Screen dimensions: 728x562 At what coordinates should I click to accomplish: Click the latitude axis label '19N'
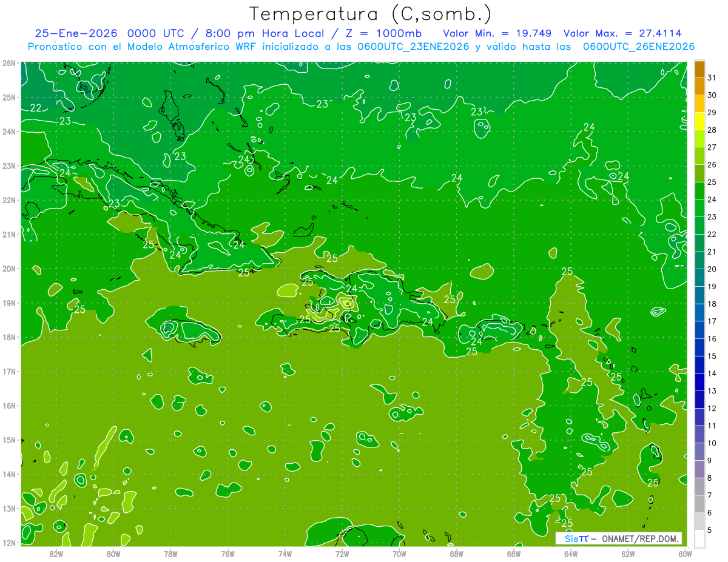[9, 303]
